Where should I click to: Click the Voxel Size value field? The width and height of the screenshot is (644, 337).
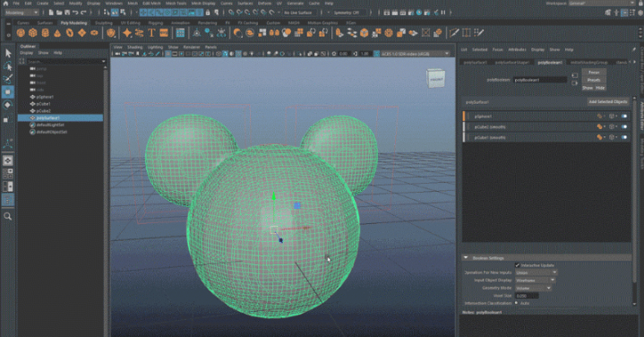pyautogui.click(x=527, y=296)
